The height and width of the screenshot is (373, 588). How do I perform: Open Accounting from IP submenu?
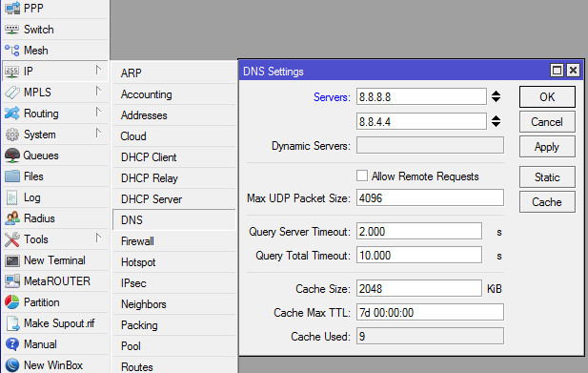click(174, 94)
